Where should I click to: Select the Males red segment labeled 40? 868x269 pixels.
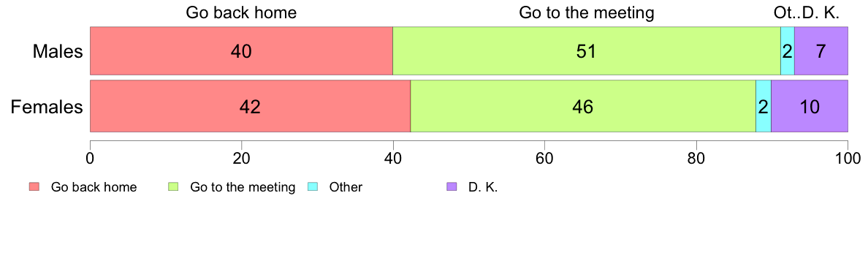[x=241, y=51]
